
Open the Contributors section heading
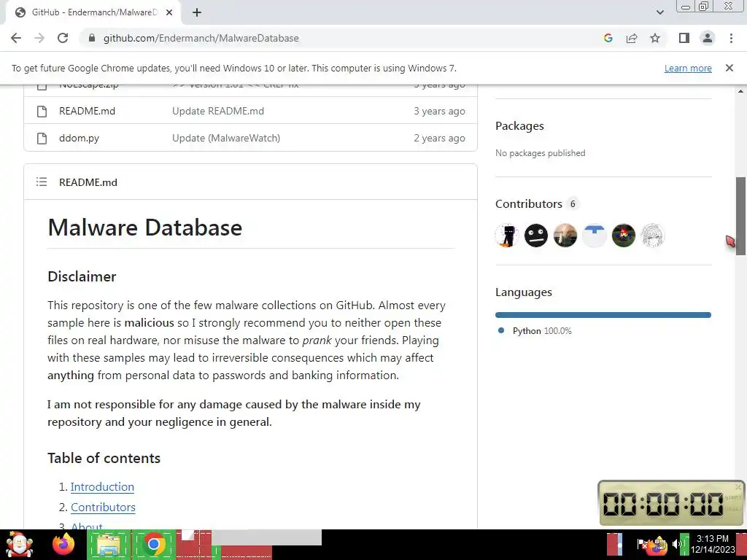click(x=529, y=204)
